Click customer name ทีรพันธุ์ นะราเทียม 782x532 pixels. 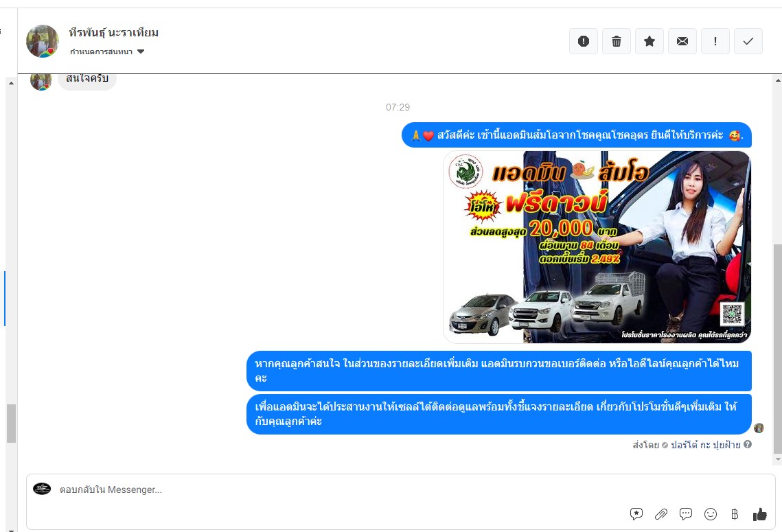[x=114, y=33]
